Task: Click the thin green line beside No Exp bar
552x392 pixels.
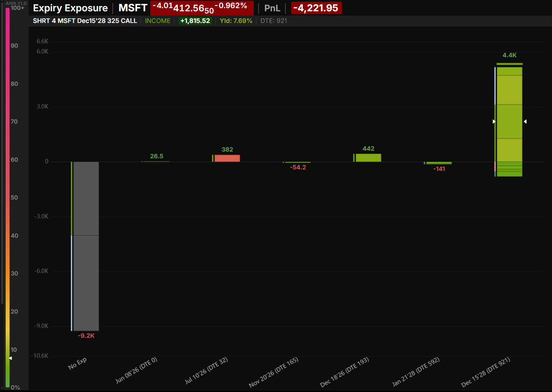Action: [x=71, y=198]
